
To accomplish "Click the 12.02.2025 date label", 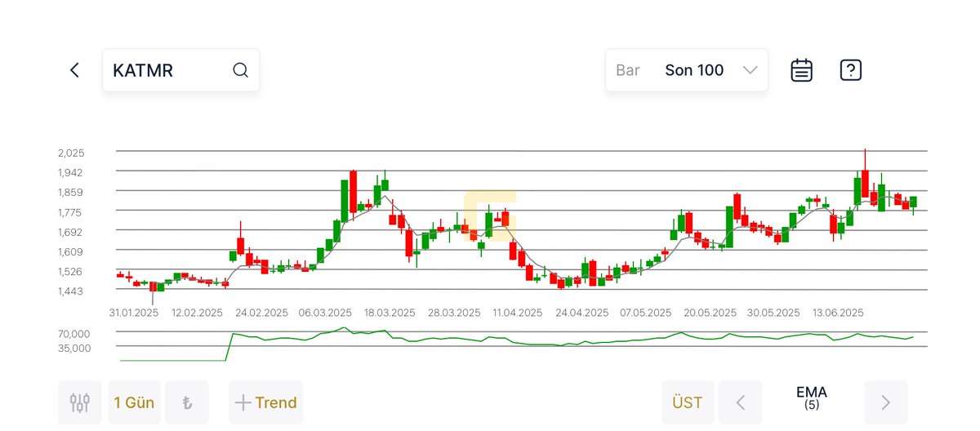I will tap(198, 313).
